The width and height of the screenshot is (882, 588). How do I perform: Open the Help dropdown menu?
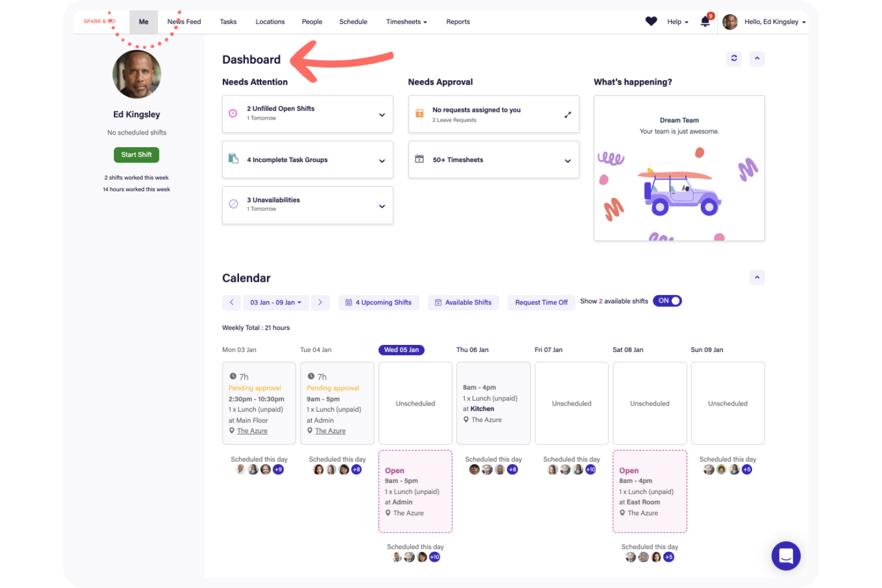click(678, 22)
